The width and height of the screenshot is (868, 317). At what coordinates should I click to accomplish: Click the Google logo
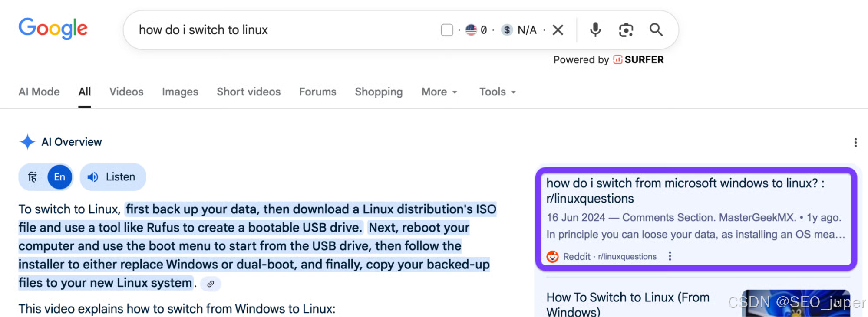53,29
